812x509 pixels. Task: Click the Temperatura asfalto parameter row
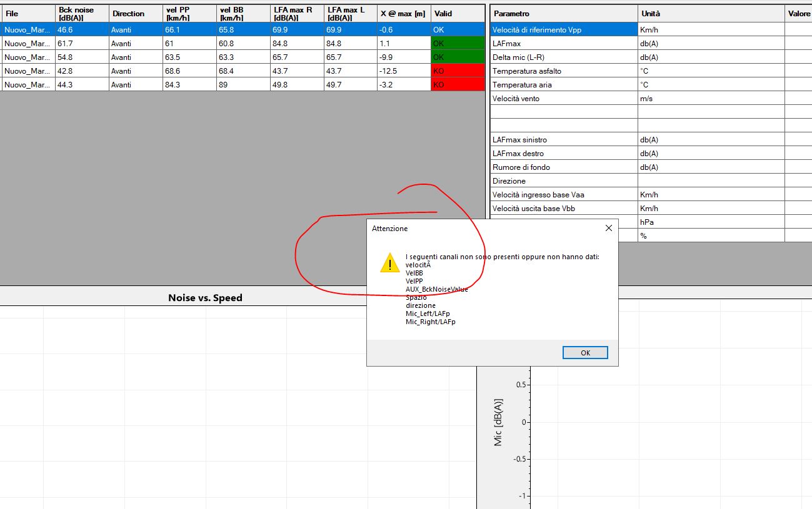[563, 71]
